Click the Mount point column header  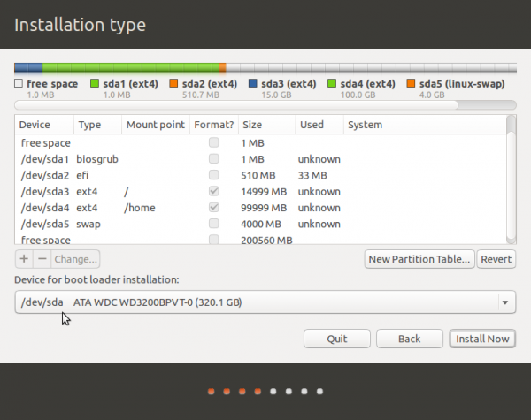(155, 125)
